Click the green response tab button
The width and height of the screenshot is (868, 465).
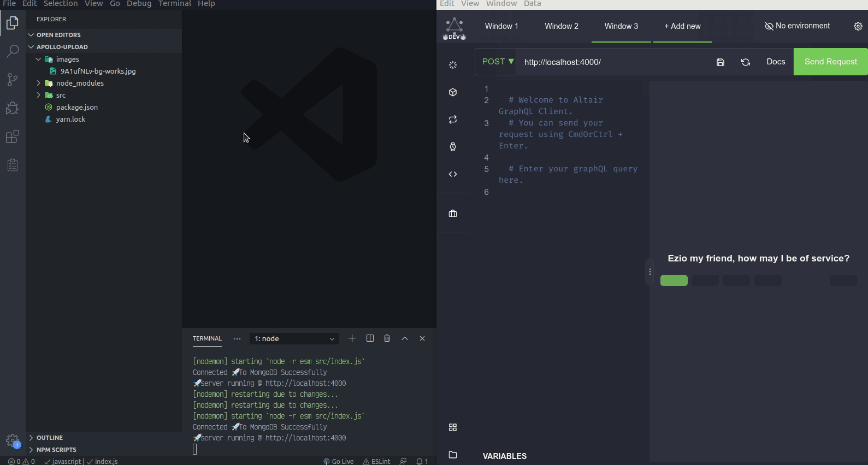674,281
